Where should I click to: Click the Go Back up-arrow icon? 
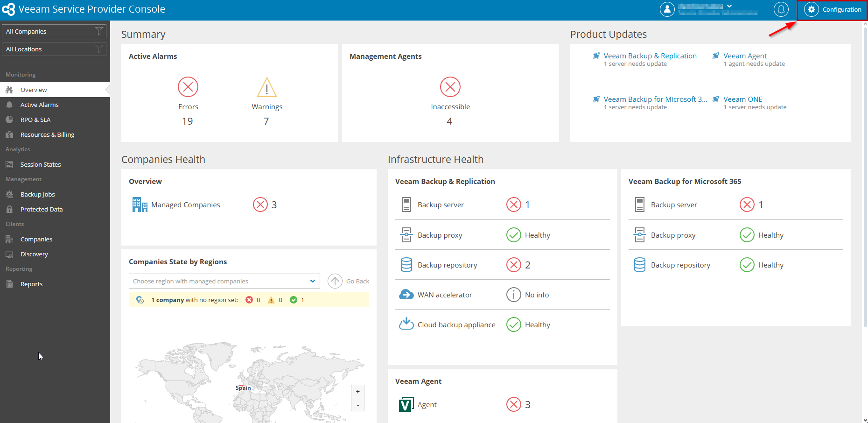[x=335, y=281]
